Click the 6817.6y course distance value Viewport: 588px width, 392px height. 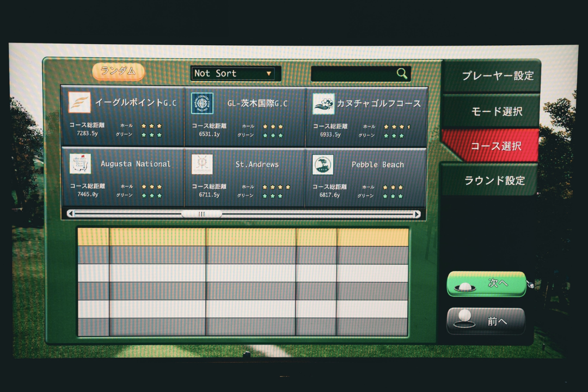tap(329, 195)
